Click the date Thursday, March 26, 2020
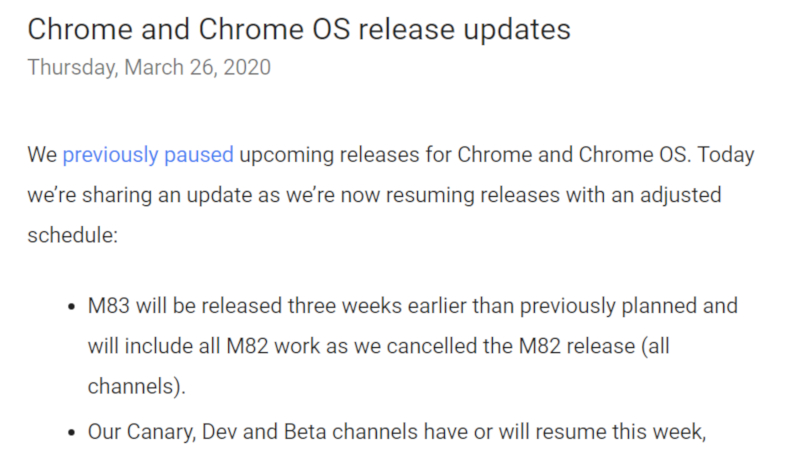Image resolution: width=800 pixels, height=450 pixels. 148,68
